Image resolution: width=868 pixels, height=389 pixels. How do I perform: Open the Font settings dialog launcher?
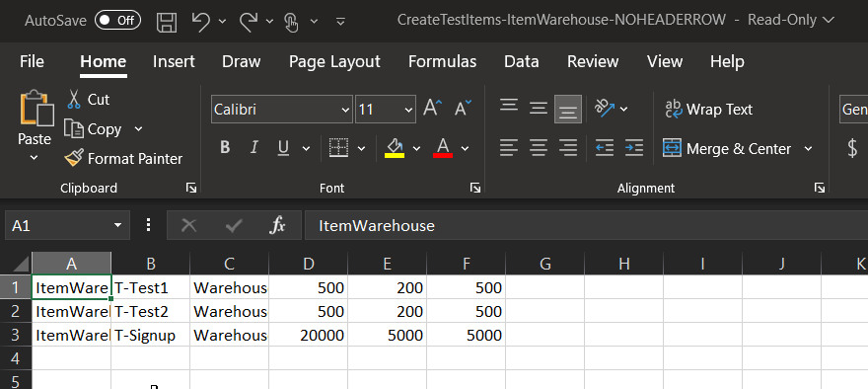point(475,189)
